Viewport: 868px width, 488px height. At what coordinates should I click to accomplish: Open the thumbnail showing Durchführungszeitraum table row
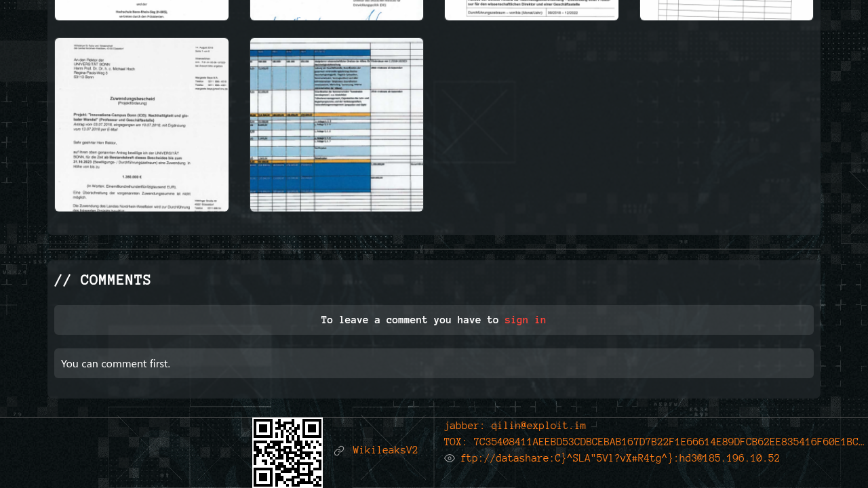(532, 9)
